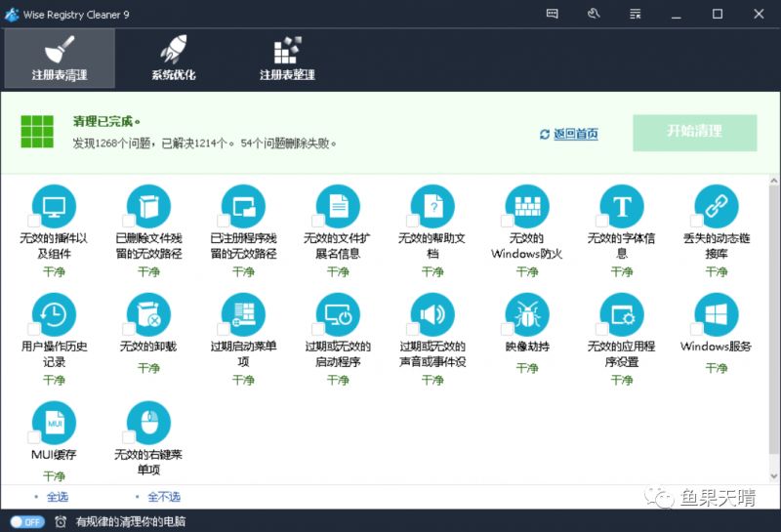Click the alarm clock schedule icon
The image size is (781, 532).
(x=61, y=521)
